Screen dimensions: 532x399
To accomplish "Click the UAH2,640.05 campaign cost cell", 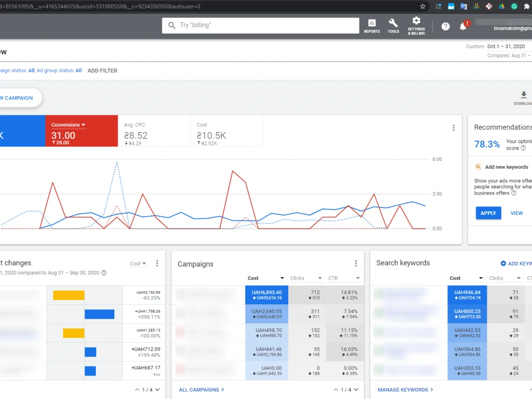I will pyautogui.click(x=267, y=314).
